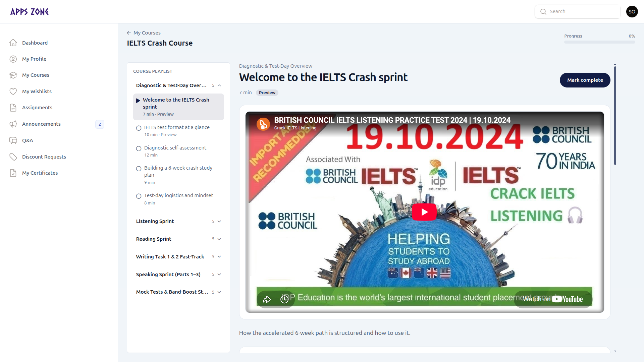Viewport: 644px width, 362px height.
Task: Select lesson Welcome to the IELTS Crash sprint
Action: 178,107
